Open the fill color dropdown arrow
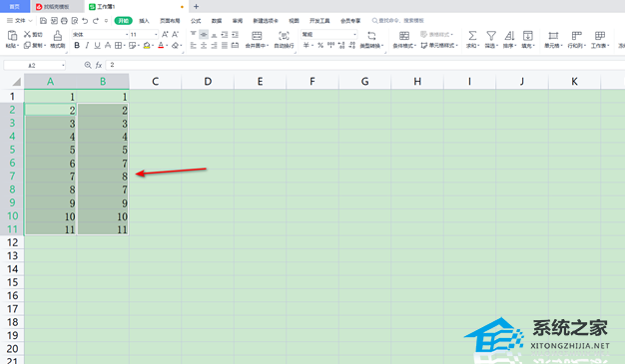The image size is (625, 364). pyautogui.click(x=153, y=46)
